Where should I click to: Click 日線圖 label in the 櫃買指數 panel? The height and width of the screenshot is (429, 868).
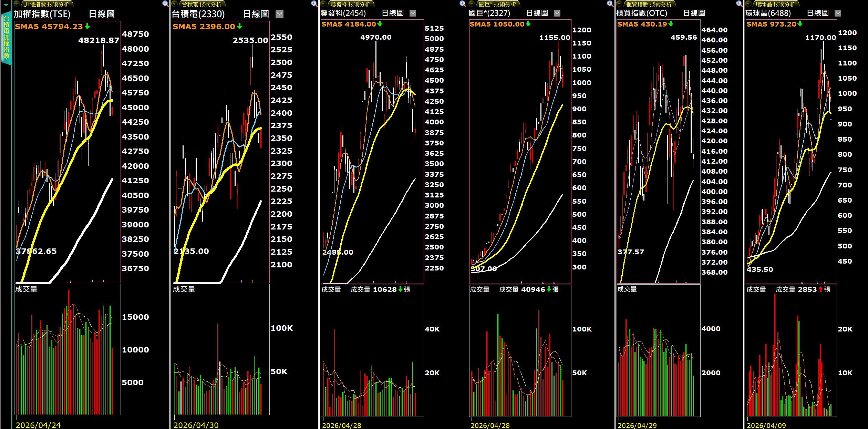point(694,13)
